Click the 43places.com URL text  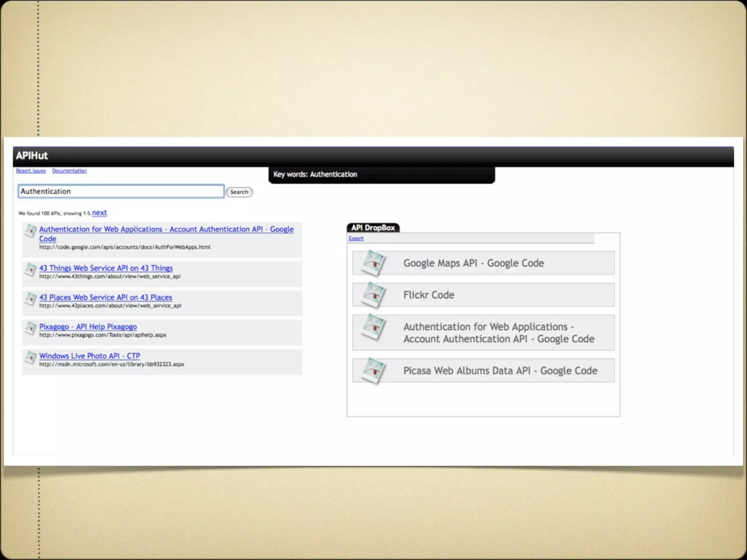(x=110, y=306)
